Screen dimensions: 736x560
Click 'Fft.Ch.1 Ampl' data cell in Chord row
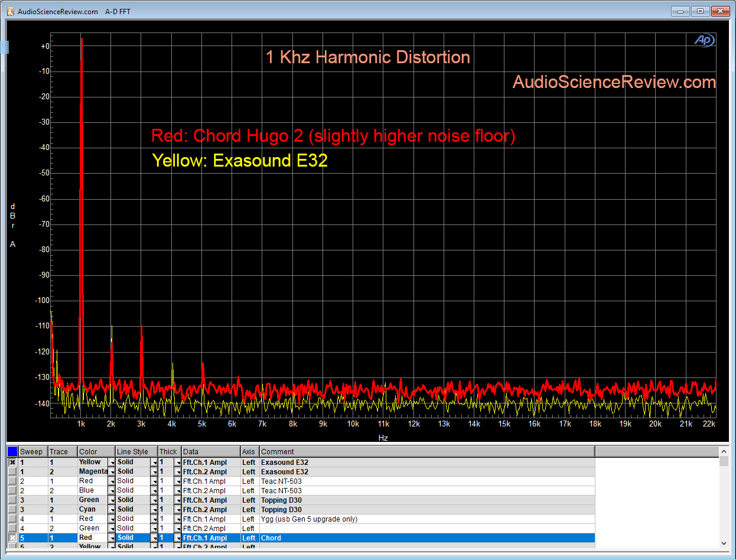pyautogui.click(x=211, y=538)
